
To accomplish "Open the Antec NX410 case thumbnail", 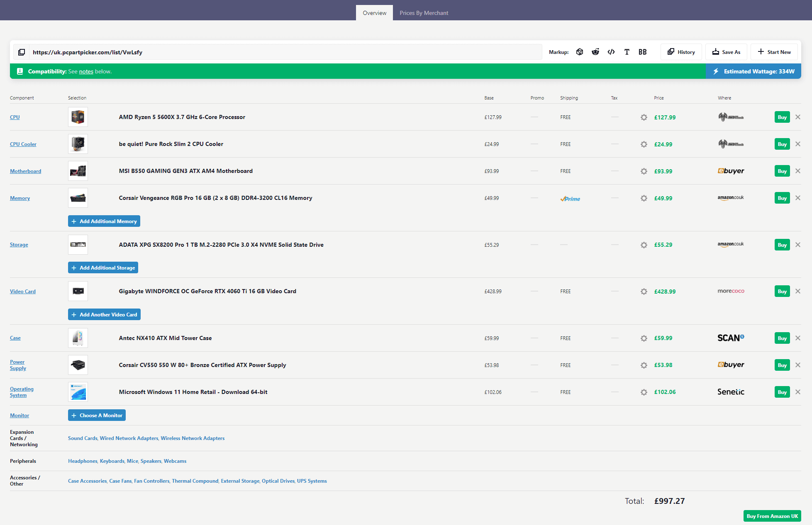I will click(78, 338).
